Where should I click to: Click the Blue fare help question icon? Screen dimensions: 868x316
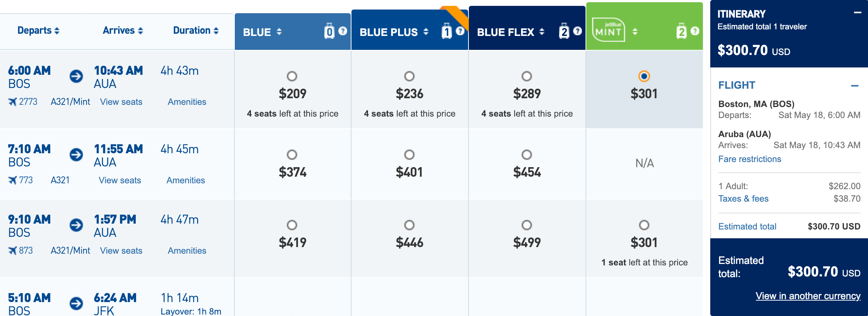click(x=343, y=31)
